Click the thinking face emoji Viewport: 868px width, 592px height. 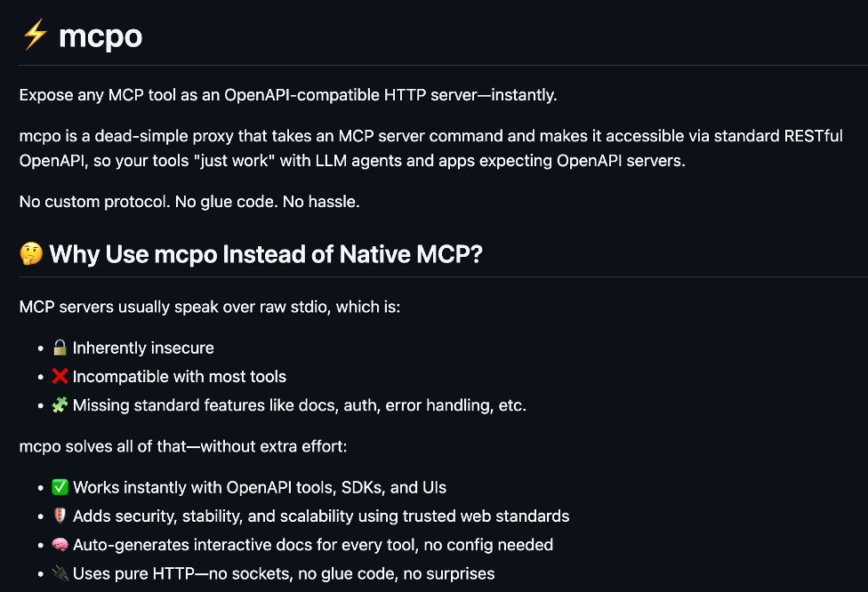pyautogui.click(x=31, y=255)
